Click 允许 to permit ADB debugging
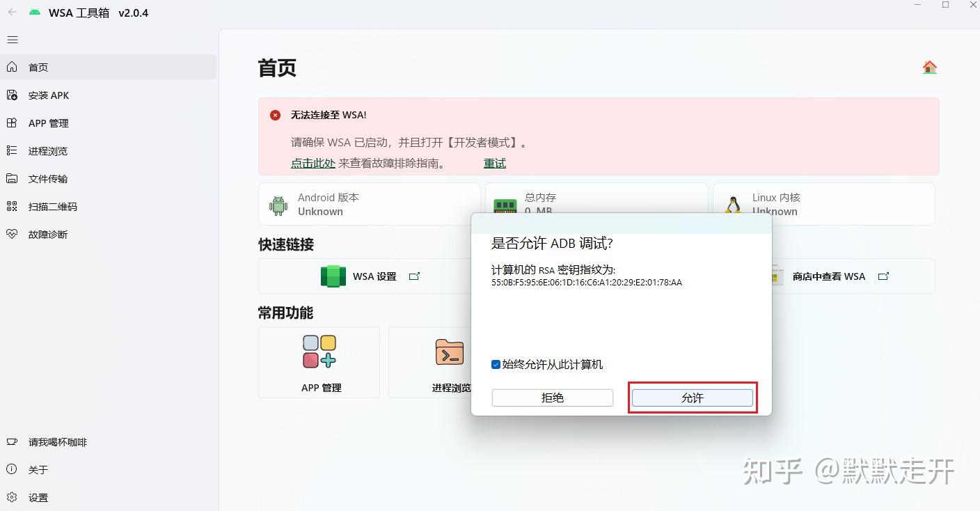 point(692,398)
